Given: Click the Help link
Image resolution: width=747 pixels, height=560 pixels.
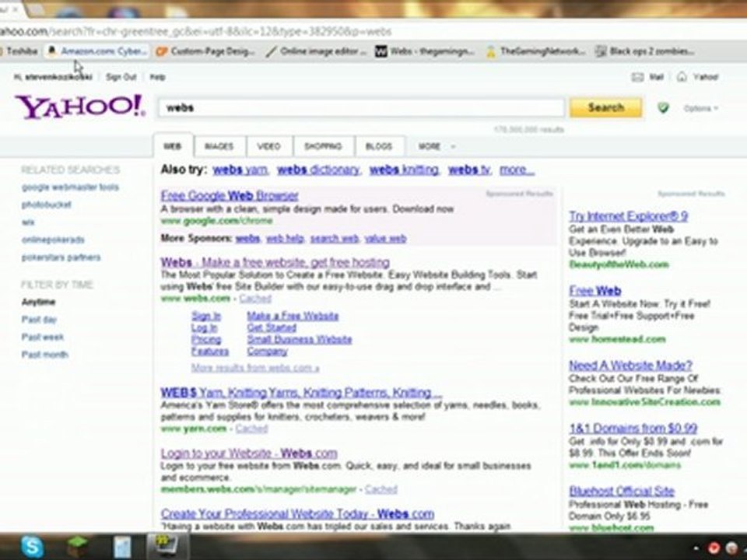Looking at the screenshot, I should tap(158, 77).
